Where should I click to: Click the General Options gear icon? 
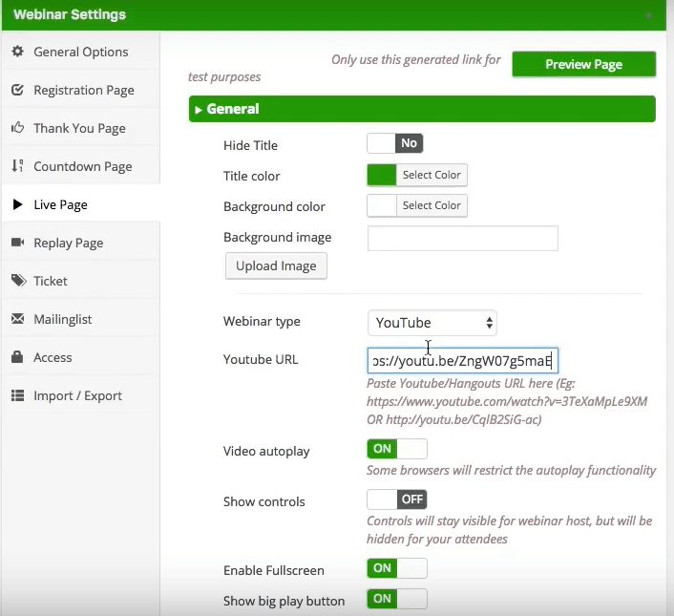[17, 52]
